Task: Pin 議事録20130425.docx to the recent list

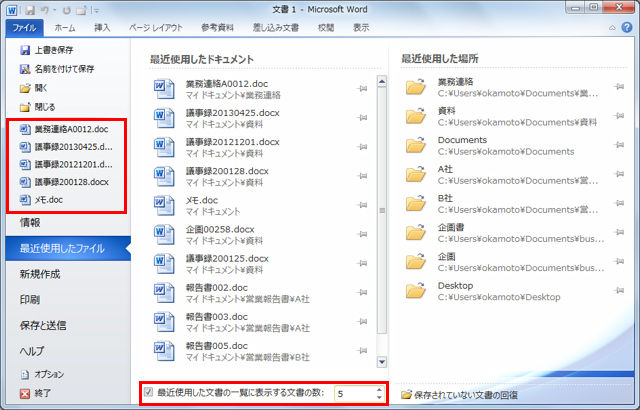Action: coord(362,117)
